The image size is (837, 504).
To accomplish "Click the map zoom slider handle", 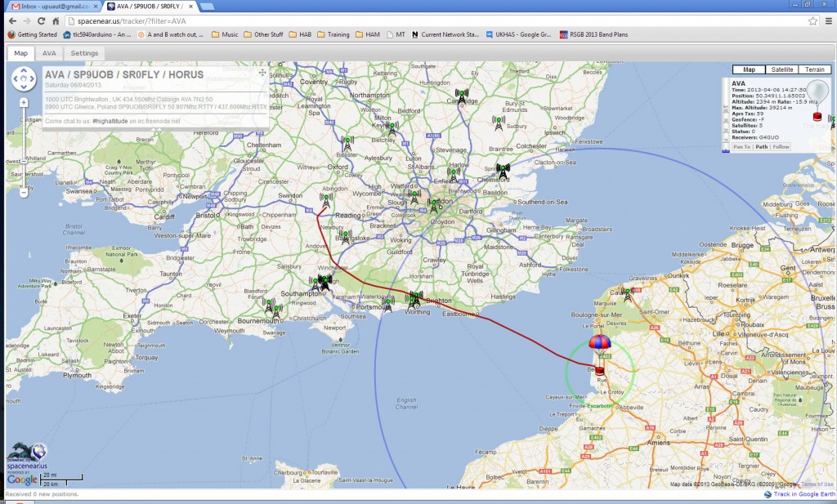I will 24,161.
